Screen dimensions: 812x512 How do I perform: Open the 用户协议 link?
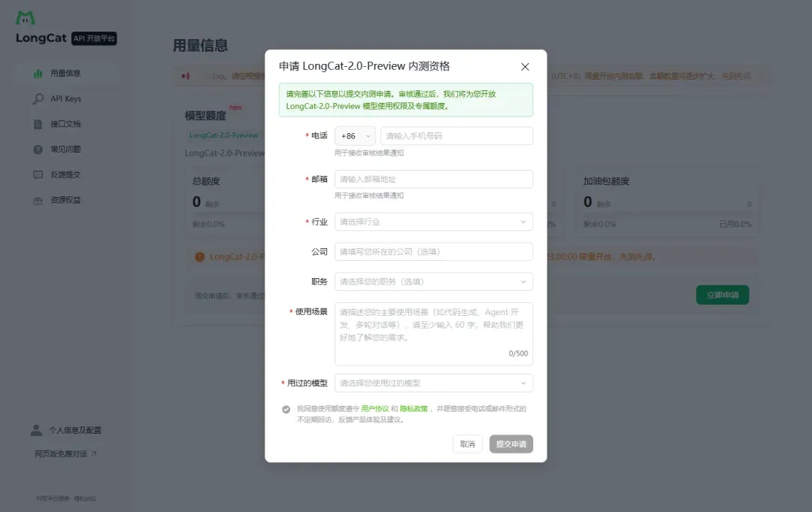[x=375, y=409]
